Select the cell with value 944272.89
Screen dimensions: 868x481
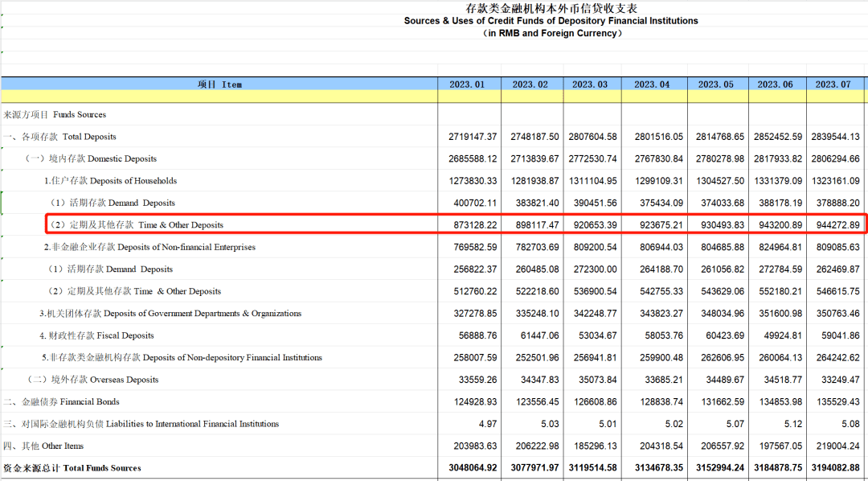[837, 225]
